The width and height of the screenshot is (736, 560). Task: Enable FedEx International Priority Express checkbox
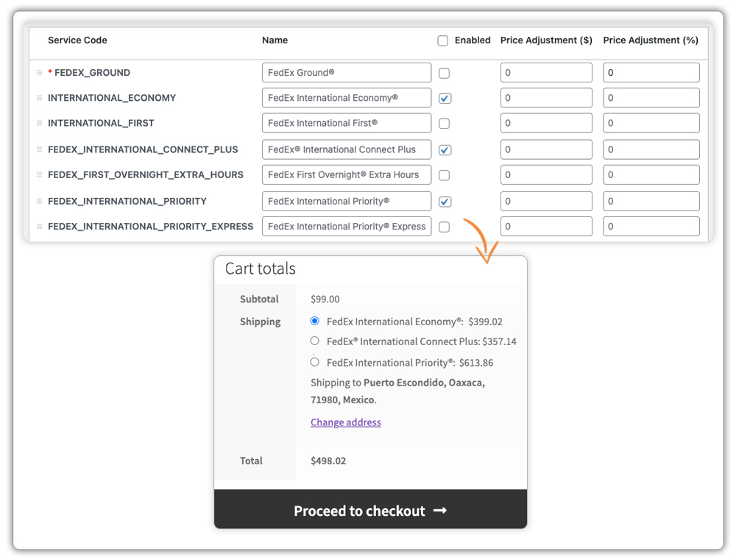click(x=444, y=227)
